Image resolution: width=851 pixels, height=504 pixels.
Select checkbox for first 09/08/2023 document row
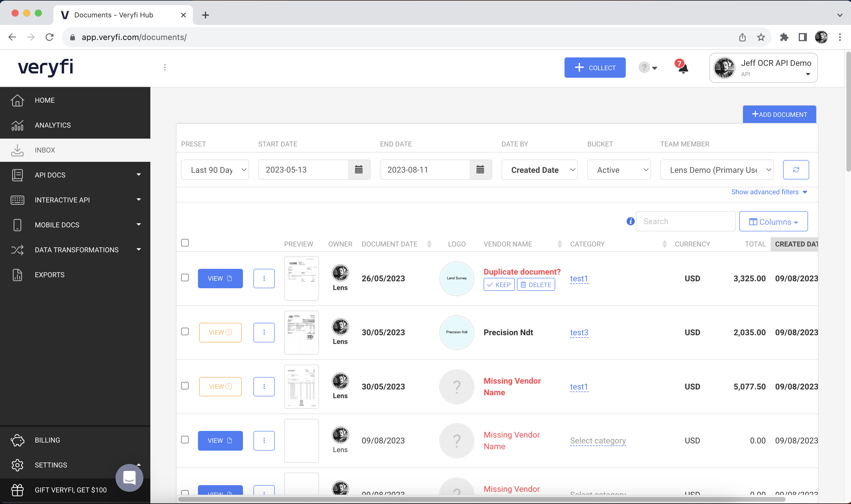(x=185, y=440)
